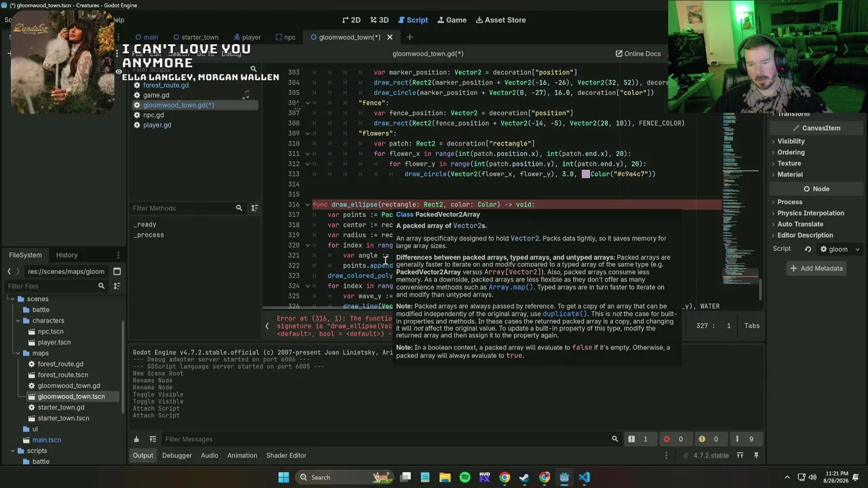868x488 pixels.
Task: Open Visual Studio Code from the taskbar
Action: tap(584, 477)
